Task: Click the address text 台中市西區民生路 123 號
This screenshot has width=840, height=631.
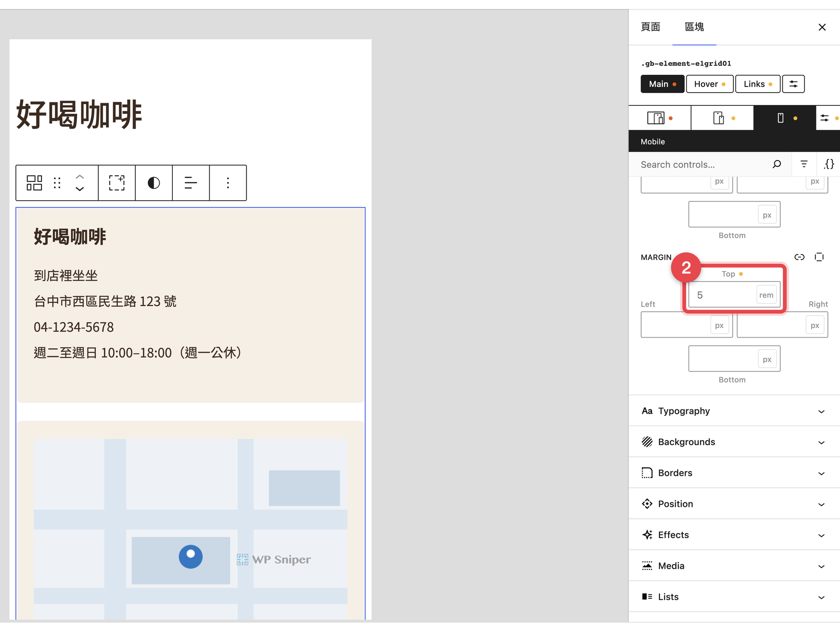Action: pos(105,301)
